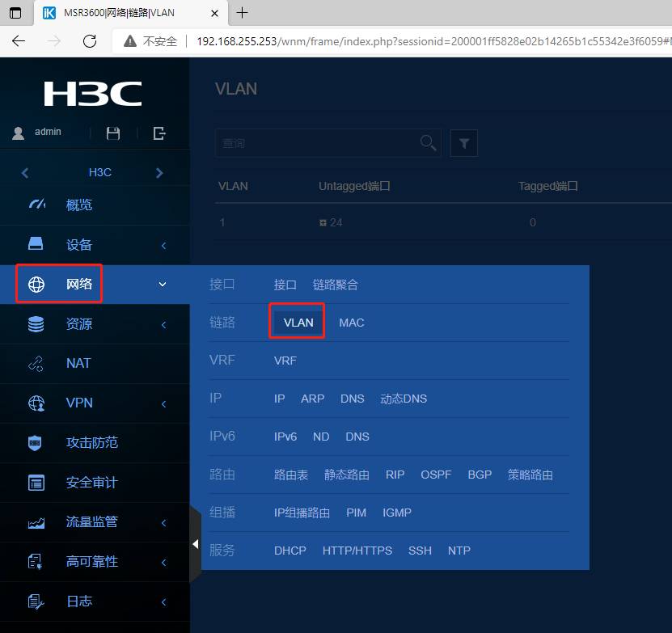Click the browser refresh icon
Image resolution: width=672 pixels, height=633 pixels.
tap(90, 41)
